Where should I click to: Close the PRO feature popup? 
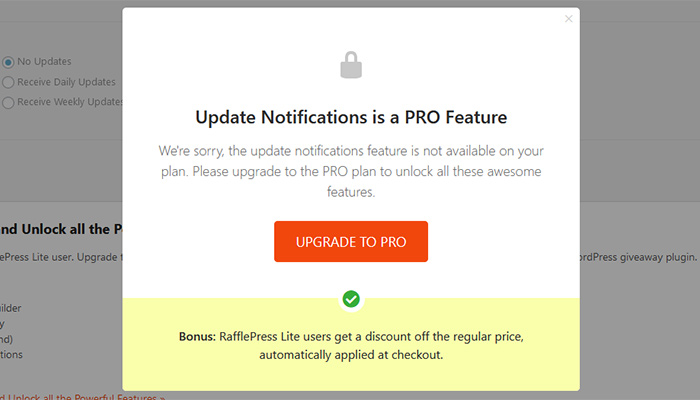pos(568,19)
